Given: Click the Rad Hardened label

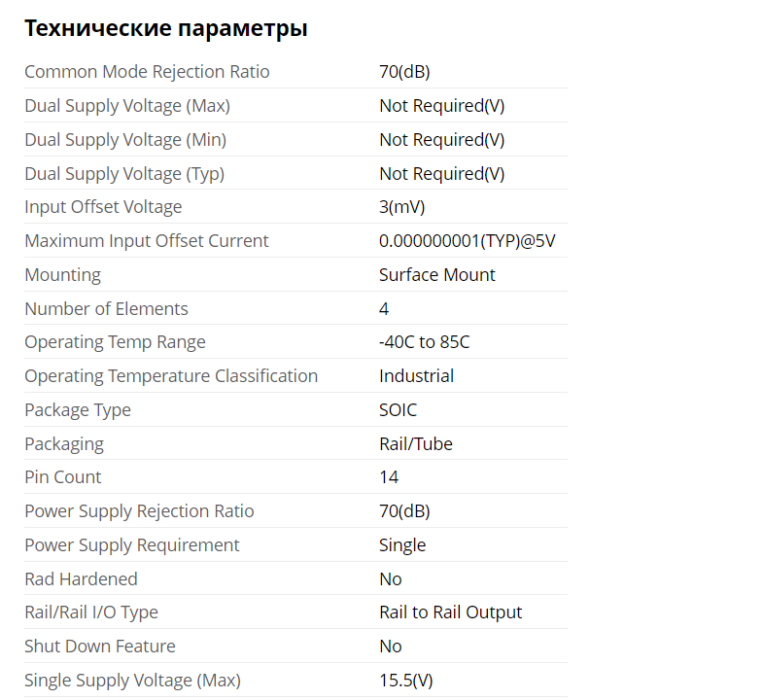Looking at the screenshot, I should [x=81, y=579].
